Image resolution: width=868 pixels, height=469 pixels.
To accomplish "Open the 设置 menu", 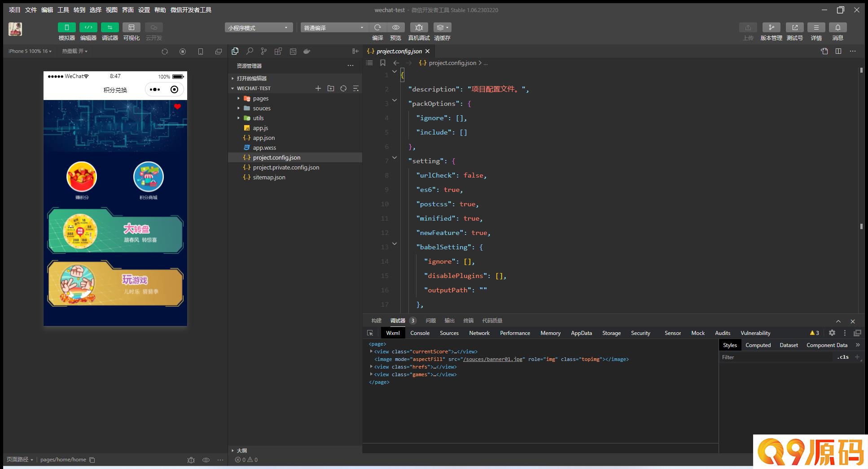I will point(144,10).
